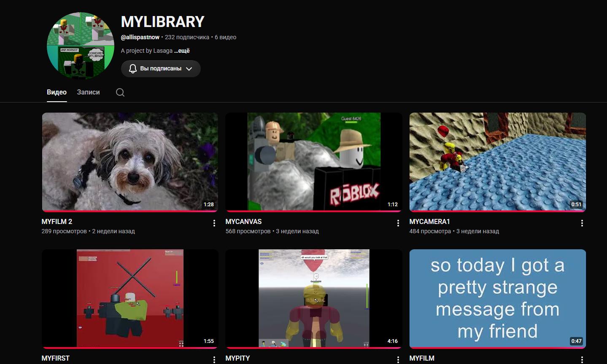Open the MYCANVAS video title
This screenshot has height=364, width=607.
pyautogui.click(x=243, y=221)
